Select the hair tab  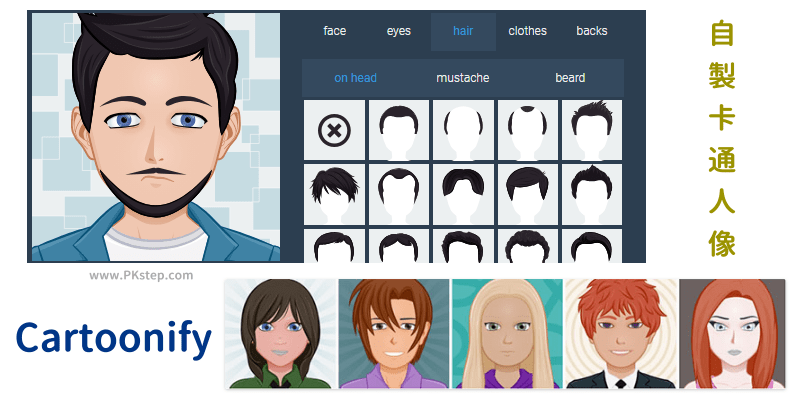tap(463, 31)
